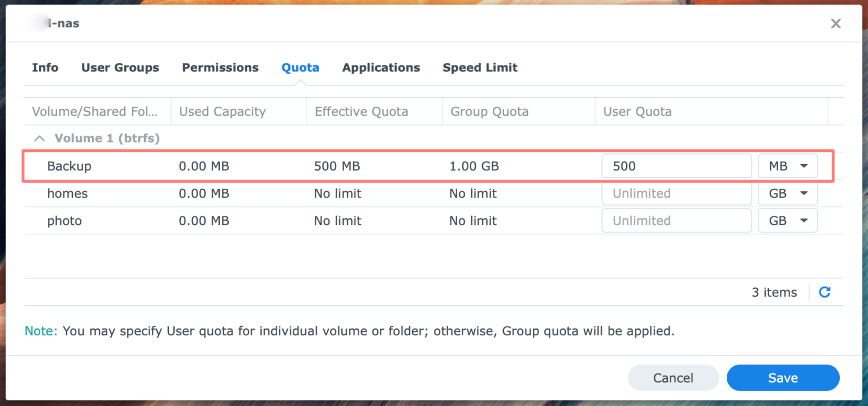Image resolution: width=868 pixels, height=406 pixels.
Task: Switch to the Speed Limit tab
Action: coord(480,67)
